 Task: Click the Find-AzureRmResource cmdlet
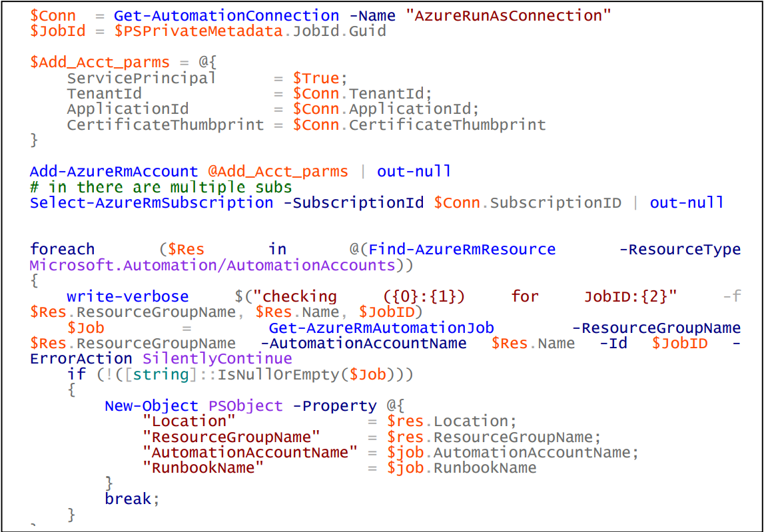[462, 250]
